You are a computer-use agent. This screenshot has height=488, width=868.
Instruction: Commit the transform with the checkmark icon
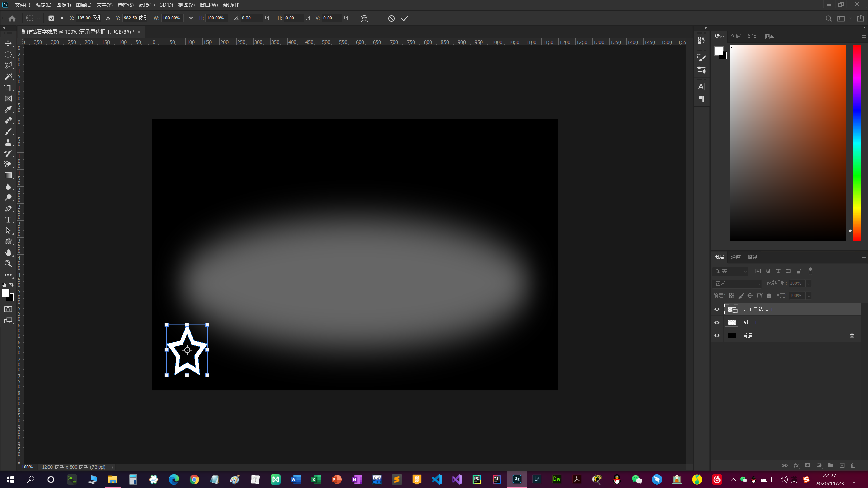[405, 18]
